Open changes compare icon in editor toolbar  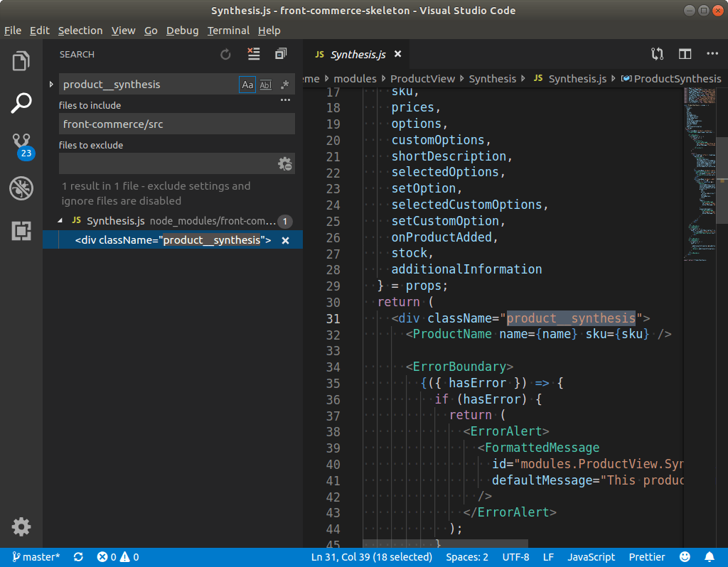click(x=657, y=54)
